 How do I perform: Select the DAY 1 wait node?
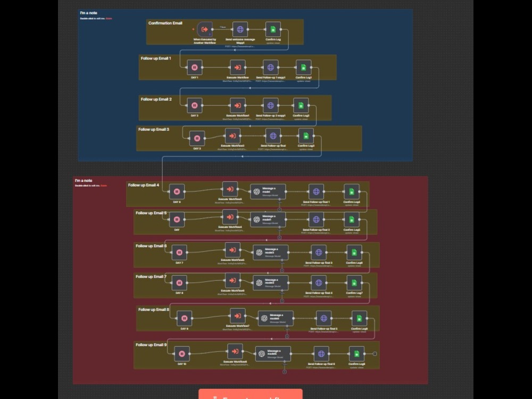(194, 68)
